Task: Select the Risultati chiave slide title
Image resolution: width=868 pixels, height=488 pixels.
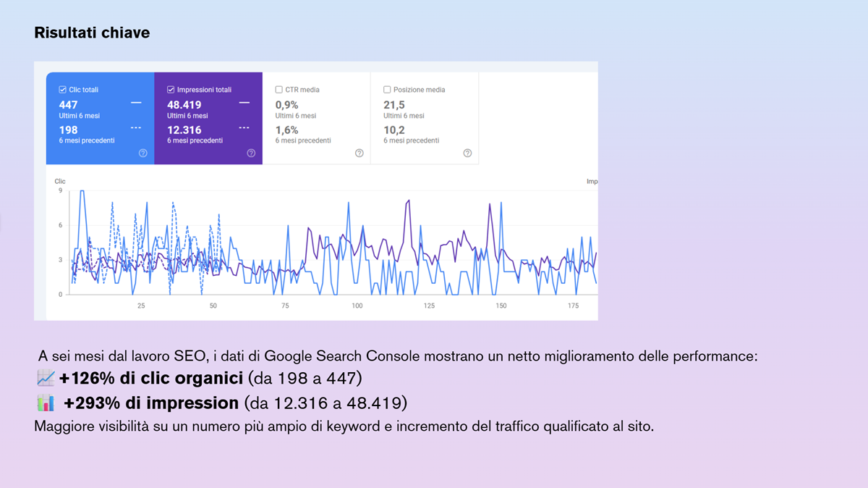Action: [x=92, y=33]
